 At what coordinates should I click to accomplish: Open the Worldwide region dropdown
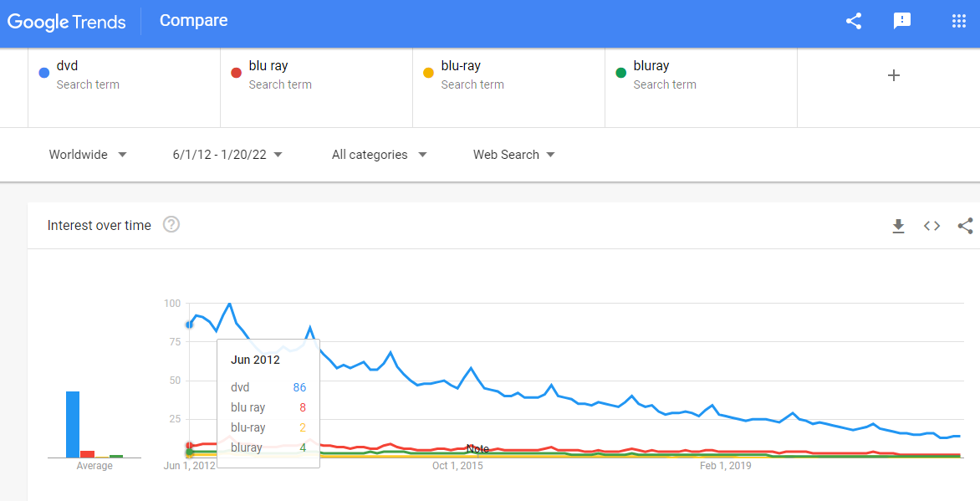pyautogui.click(x=88, y=155)
